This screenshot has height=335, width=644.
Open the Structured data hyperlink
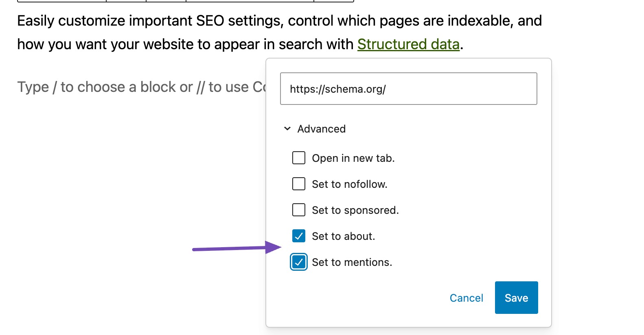(408, 44)
